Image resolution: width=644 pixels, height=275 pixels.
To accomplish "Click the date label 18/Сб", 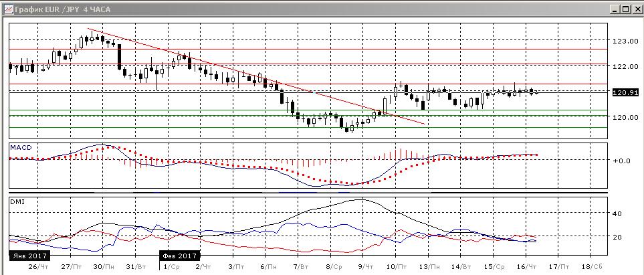I will click(593, 266).
